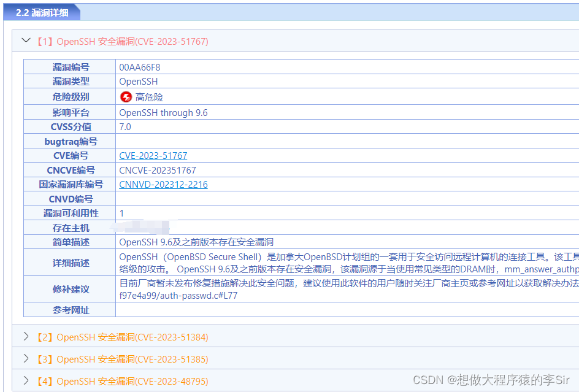Click the 漏洞类型 label cell
The image size is (579, 392).
click(70, 81)
